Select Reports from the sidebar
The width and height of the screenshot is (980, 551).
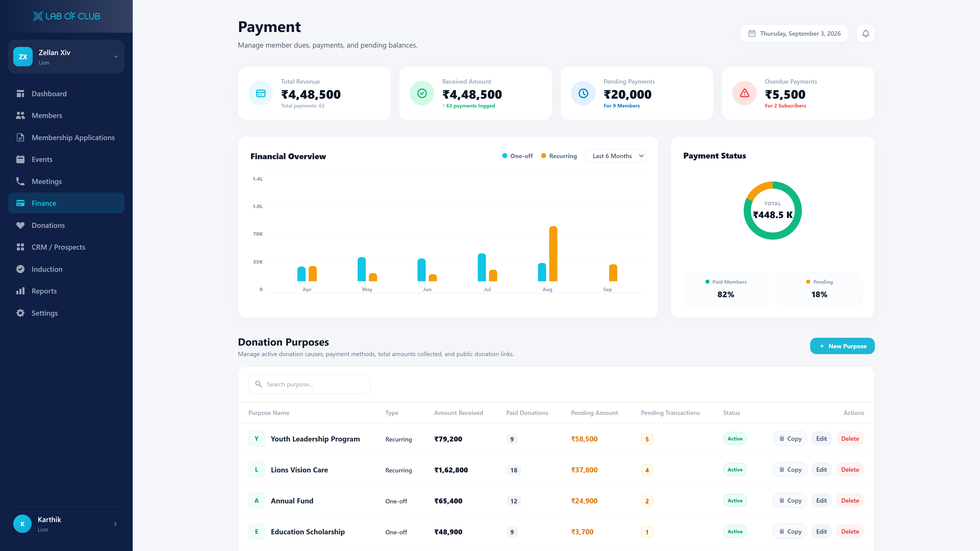(x=66, y=291)
